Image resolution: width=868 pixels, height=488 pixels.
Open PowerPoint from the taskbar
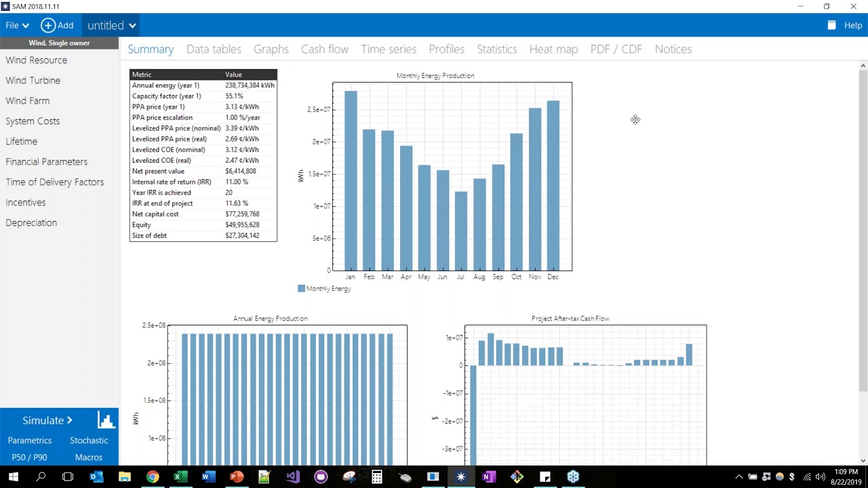click(237, 477)
